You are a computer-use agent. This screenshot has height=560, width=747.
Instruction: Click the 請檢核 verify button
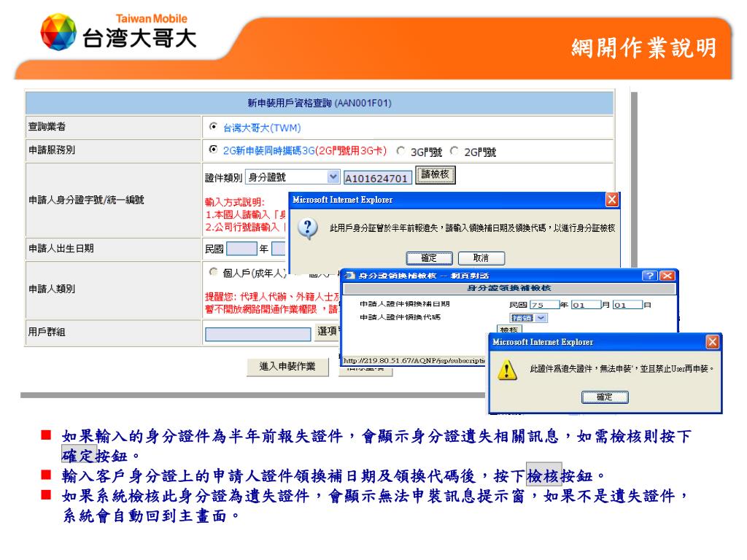tap(436, 175)
